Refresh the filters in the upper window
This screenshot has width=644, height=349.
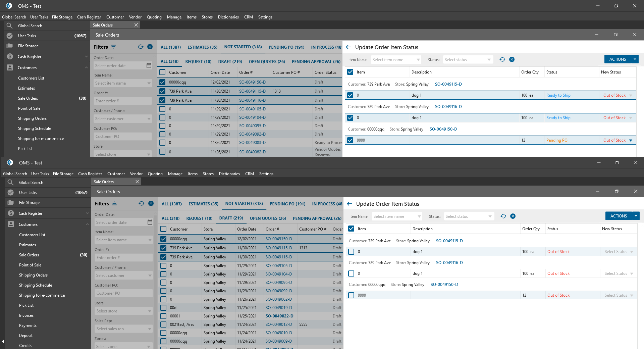click(x=141, y=47)
